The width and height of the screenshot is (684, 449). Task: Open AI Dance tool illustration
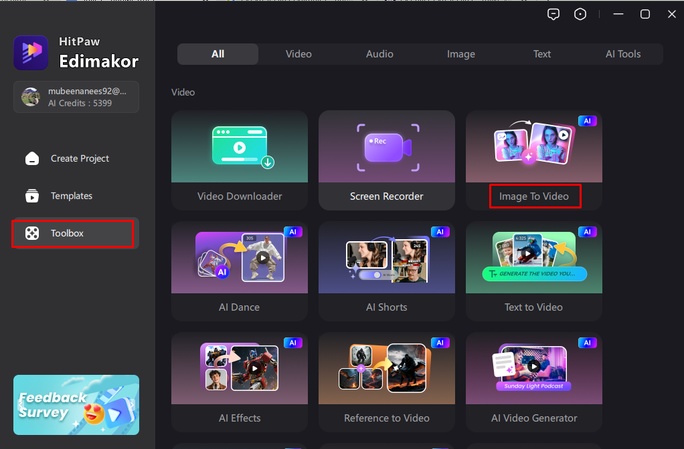239,257
